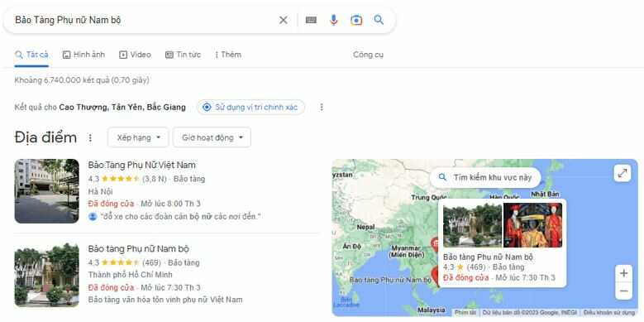
Task: Expand the Giờ hoạt động dropdown filter
Action: 212,137
